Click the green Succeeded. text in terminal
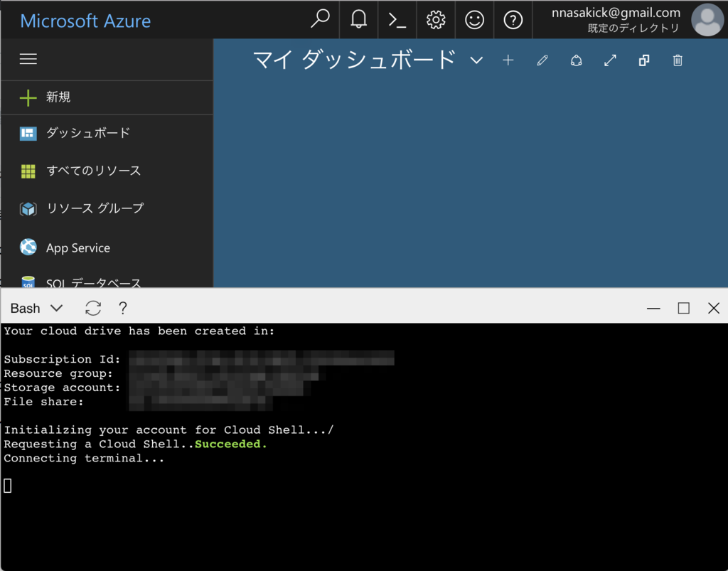 coord(231,444)
